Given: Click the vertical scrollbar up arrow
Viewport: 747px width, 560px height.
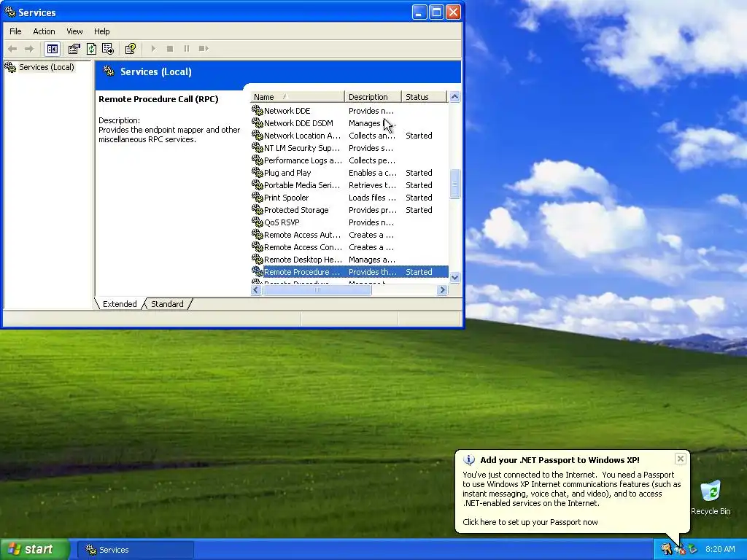Looking at the screenshot, I should 454,97.
